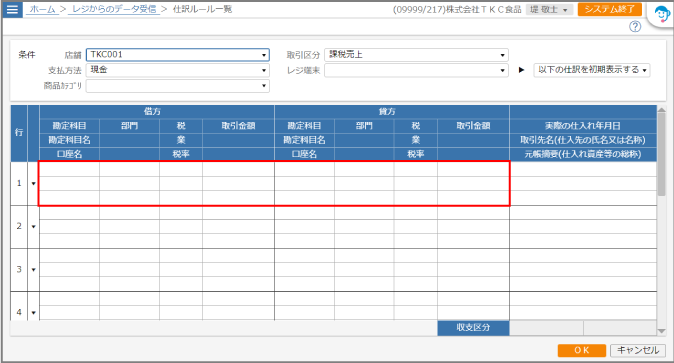Image resolution: width=674 pixels, height=363 pixels.
Task: Open the 支払方法 現金 dropdown
Action: coord(178,70)
